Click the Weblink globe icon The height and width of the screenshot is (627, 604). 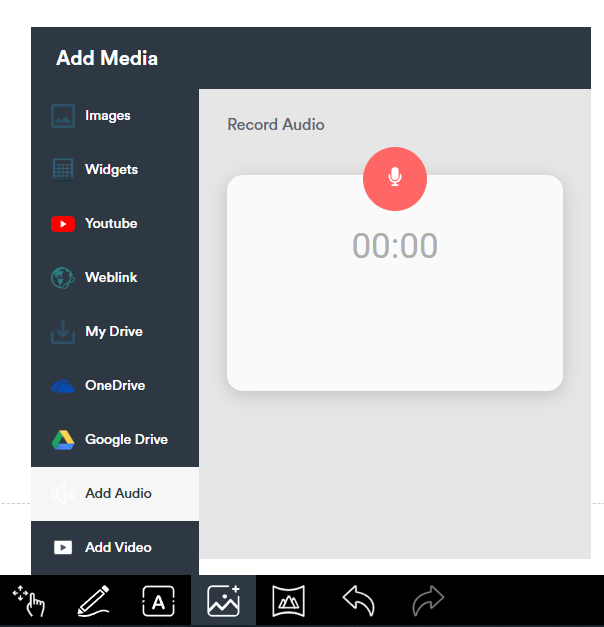(63, 278)
